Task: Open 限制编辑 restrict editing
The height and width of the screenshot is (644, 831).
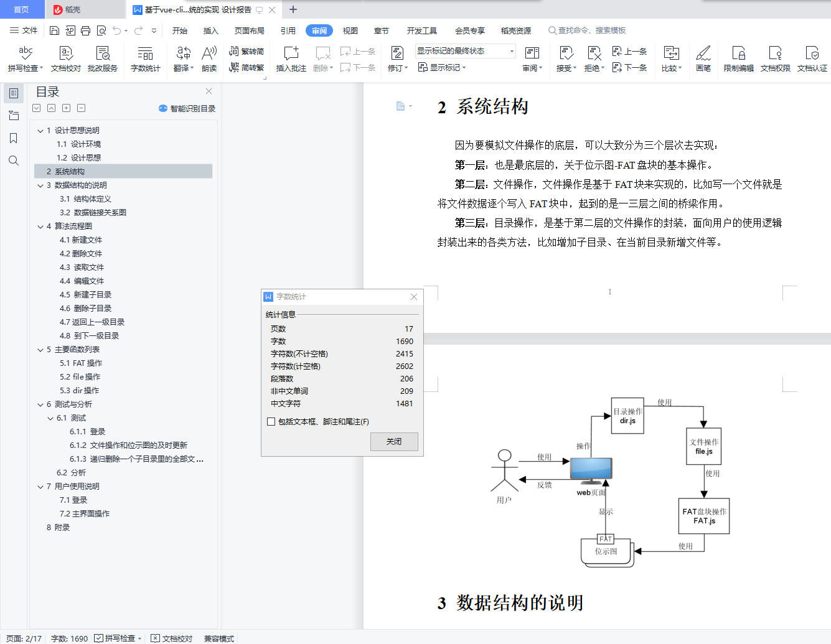Action: tap(739, 59)
